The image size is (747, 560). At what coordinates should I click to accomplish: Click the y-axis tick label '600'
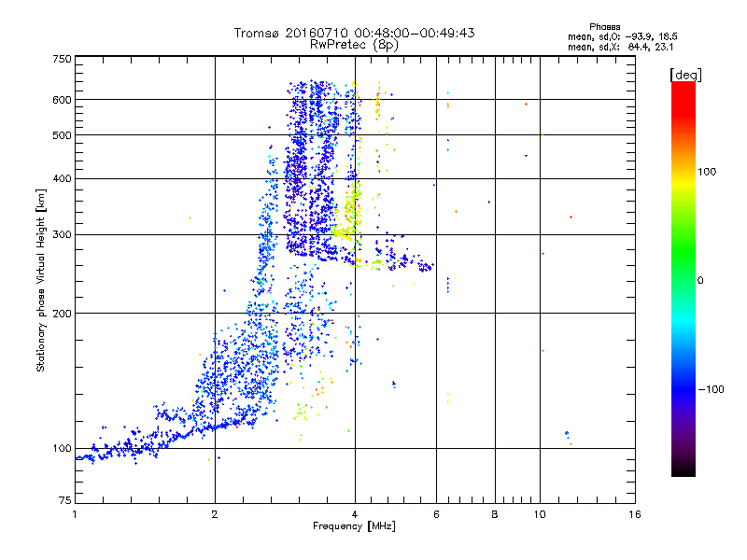[x=62, y=100]
